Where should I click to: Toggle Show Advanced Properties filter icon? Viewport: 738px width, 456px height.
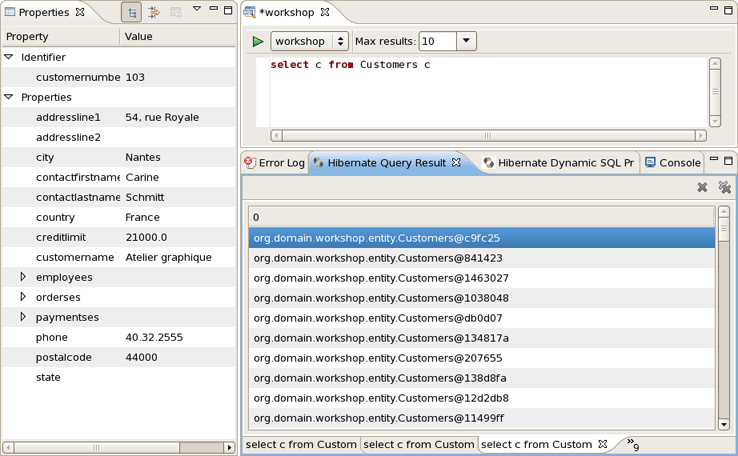(154, 13)
